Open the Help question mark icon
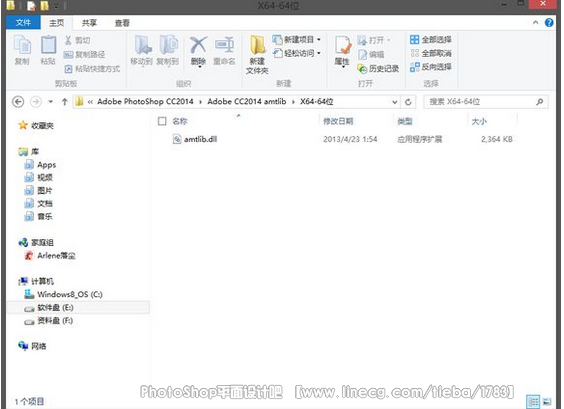Screen dimensions: 564x409 click(x=549, y=22)
